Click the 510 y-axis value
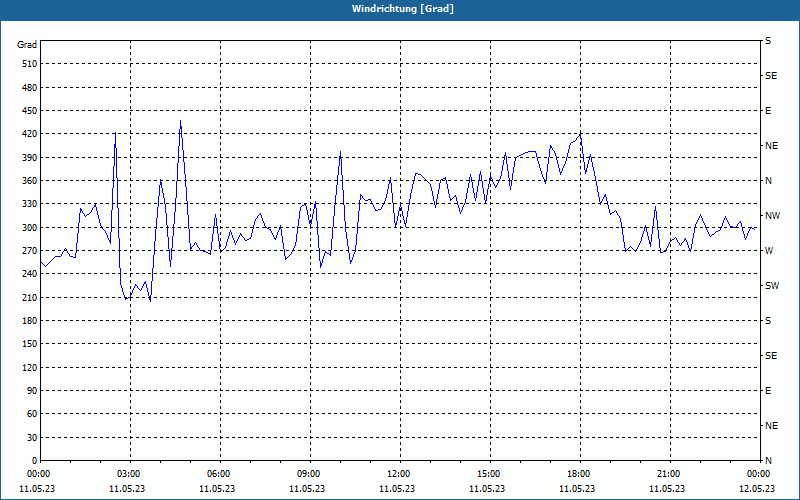Screen dimensions: 800x500 [x=30, y=64]
